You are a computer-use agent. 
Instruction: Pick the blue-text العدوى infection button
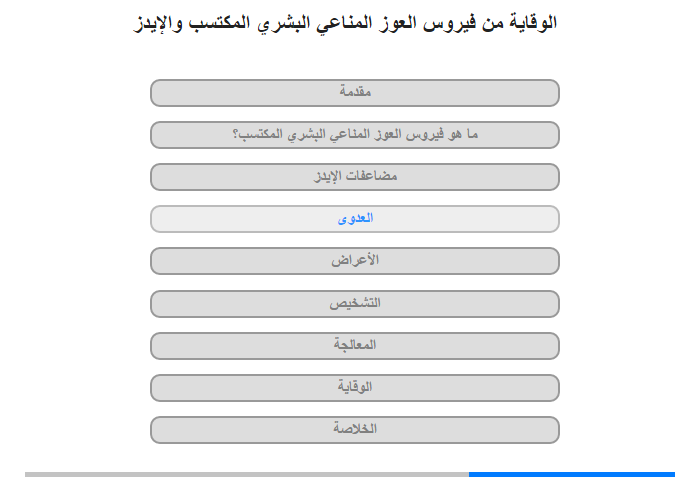[x=355, y=219]
